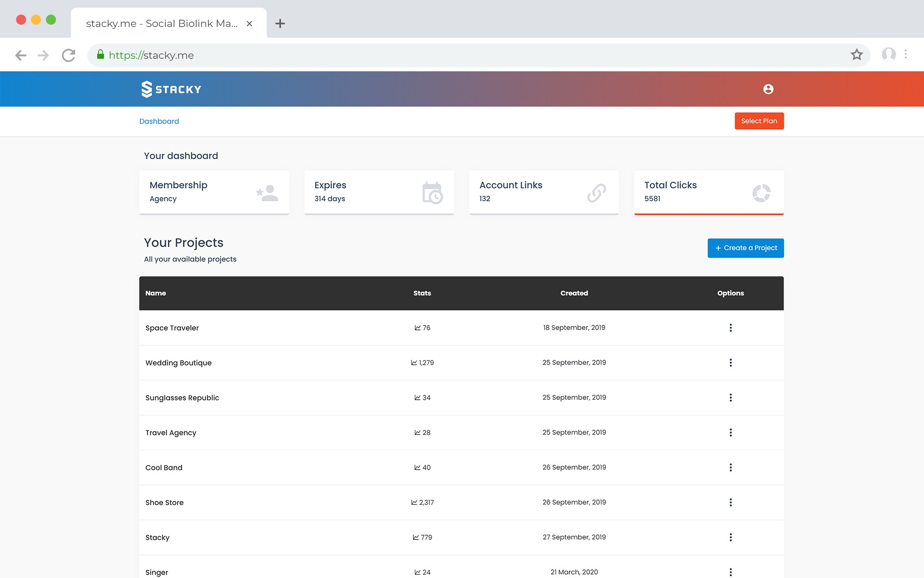The height and width of the screenshot is (578, 924).
Task: Select the stacky.me browser tab
Action: point(162,24)
